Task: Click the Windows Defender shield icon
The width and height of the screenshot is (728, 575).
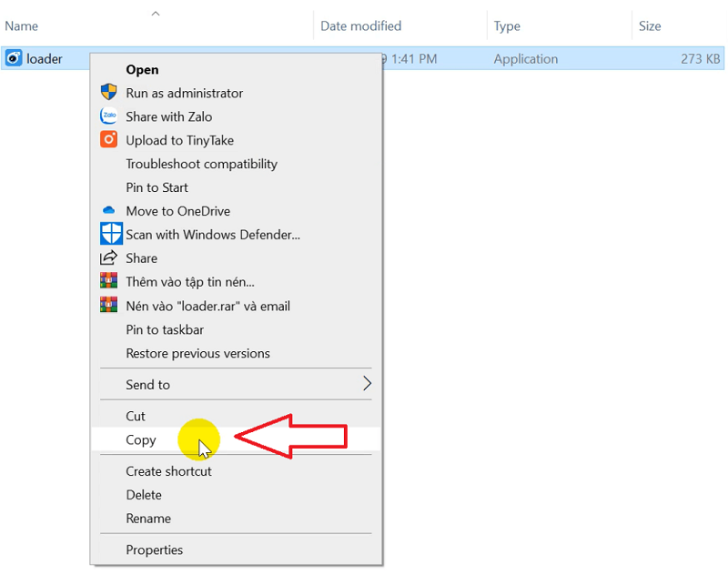Action: point(110,235)
